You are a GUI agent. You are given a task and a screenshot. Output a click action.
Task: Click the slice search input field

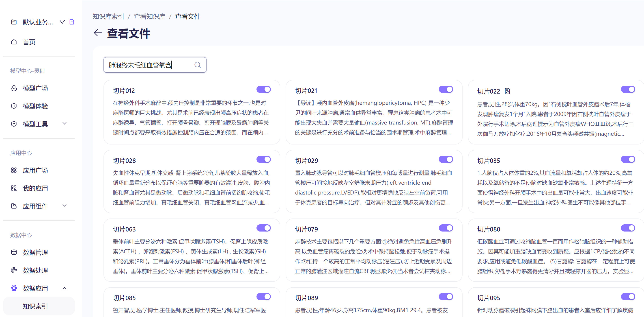pos(155,65)
